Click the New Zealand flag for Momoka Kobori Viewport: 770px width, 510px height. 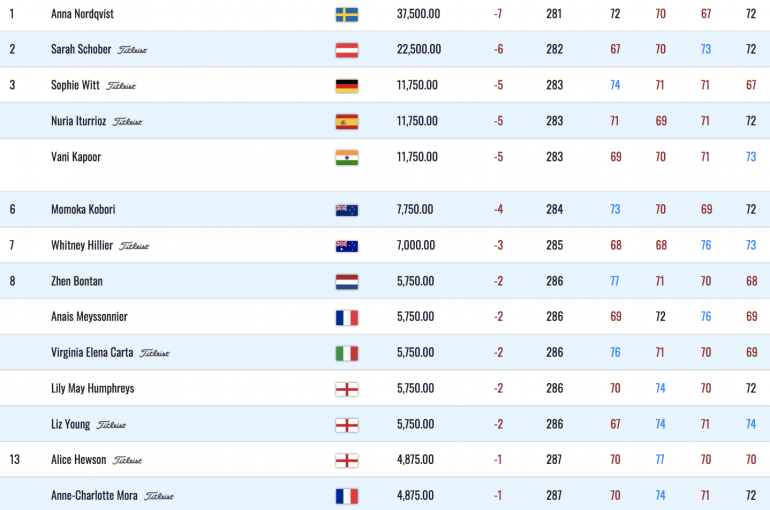tap(347, 211)
